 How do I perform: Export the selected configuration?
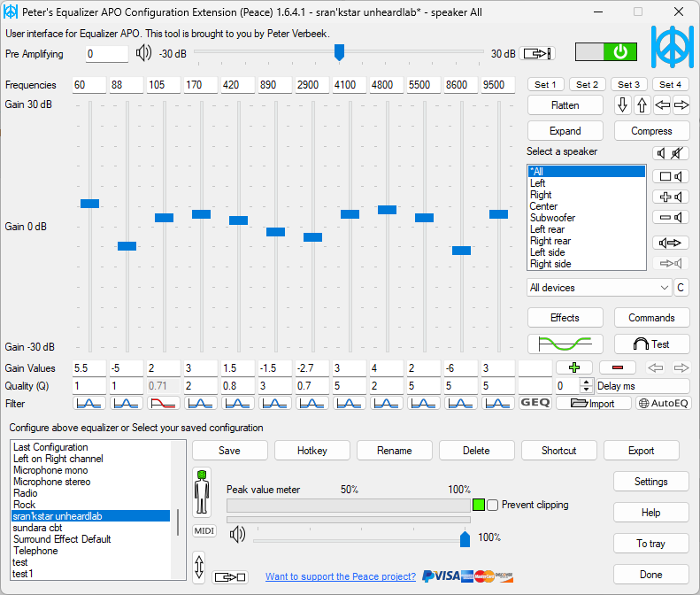(x=642, y=451)
